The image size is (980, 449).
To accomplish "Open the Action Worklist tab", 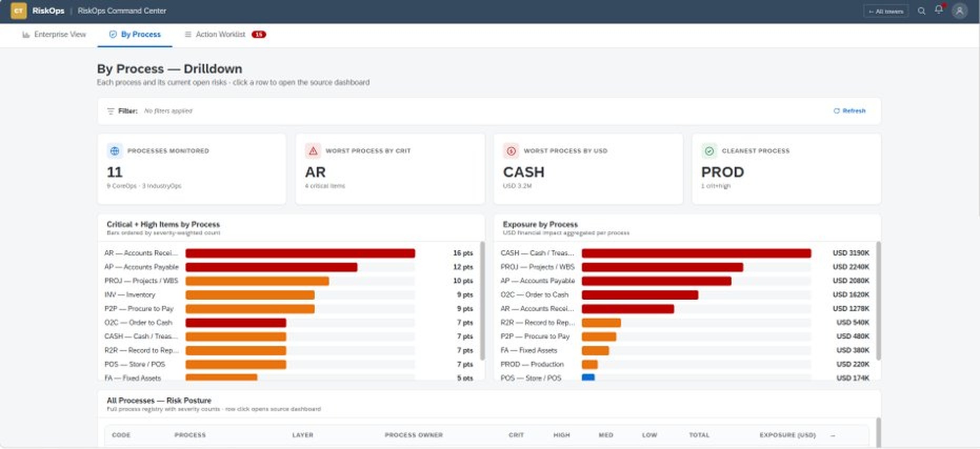I will 225,35.
